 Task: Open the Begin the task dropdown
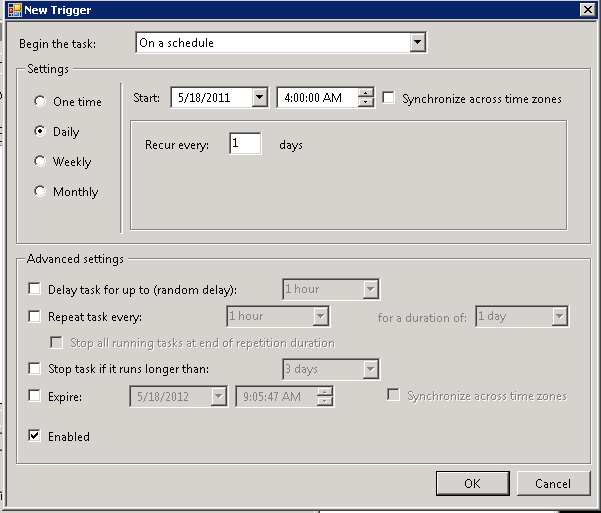(x=418, y=43)
